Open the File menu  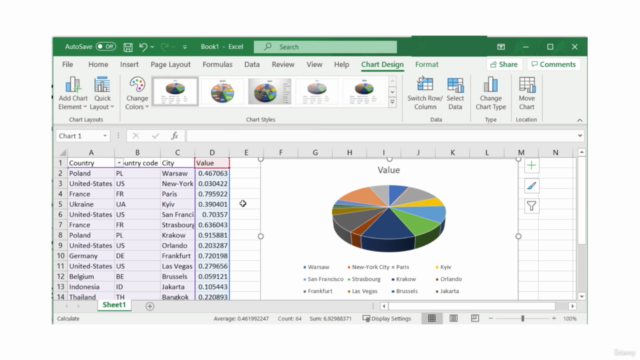pyautogui.click(x=67, y=64)
